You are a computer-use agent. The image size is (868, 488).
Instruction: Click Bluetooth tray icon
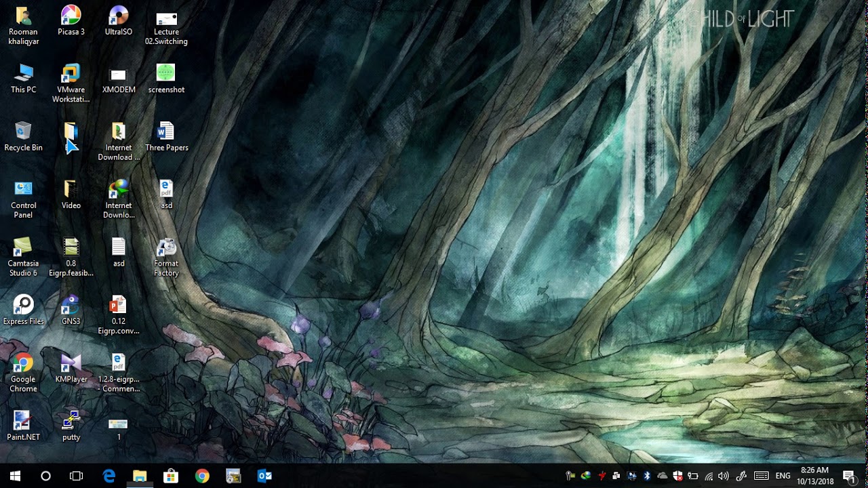(x=647, y=476)
